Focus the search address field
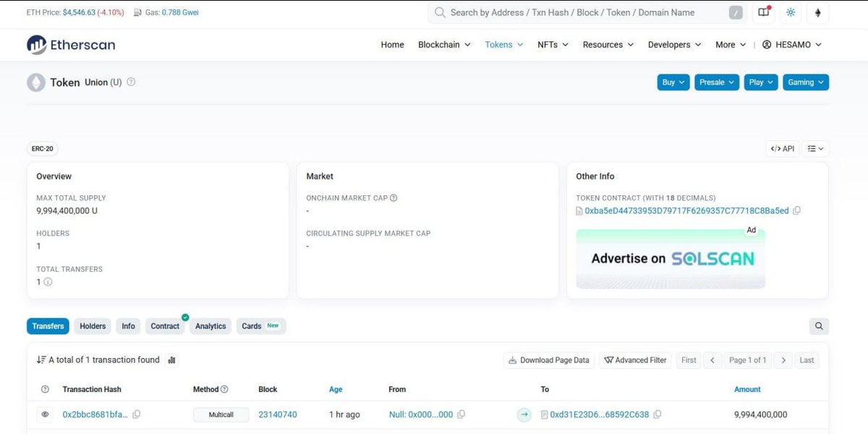Viewport: 868px width, 434px height. click(x=587, y=12)
